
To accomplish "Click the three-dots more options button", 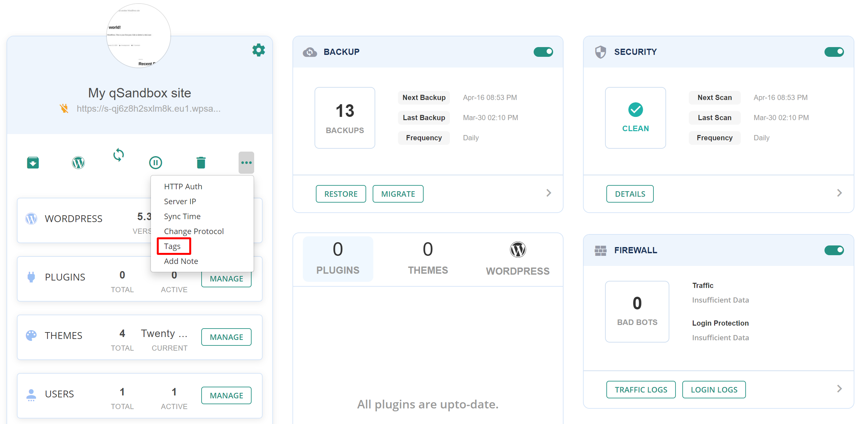I will coord(246,163).
